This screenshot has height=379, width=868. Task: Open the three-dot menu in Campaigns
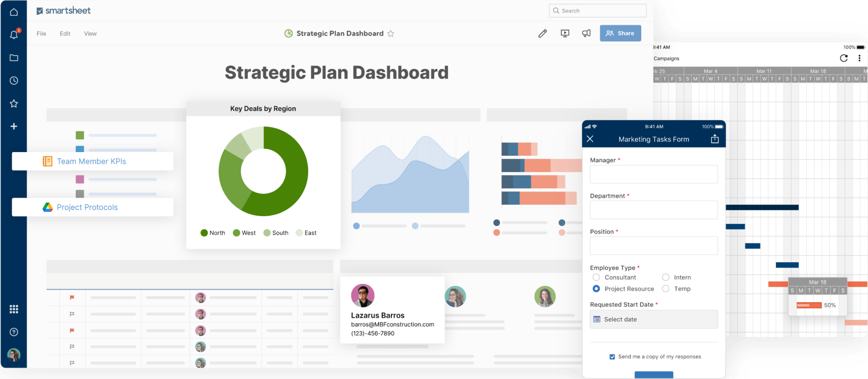859,58
